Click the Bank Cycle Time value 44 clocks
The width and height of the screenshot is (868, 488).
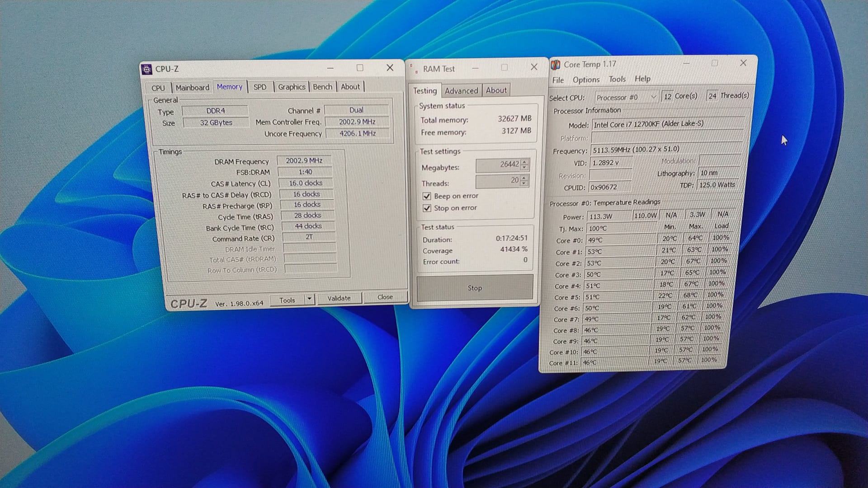308,226
